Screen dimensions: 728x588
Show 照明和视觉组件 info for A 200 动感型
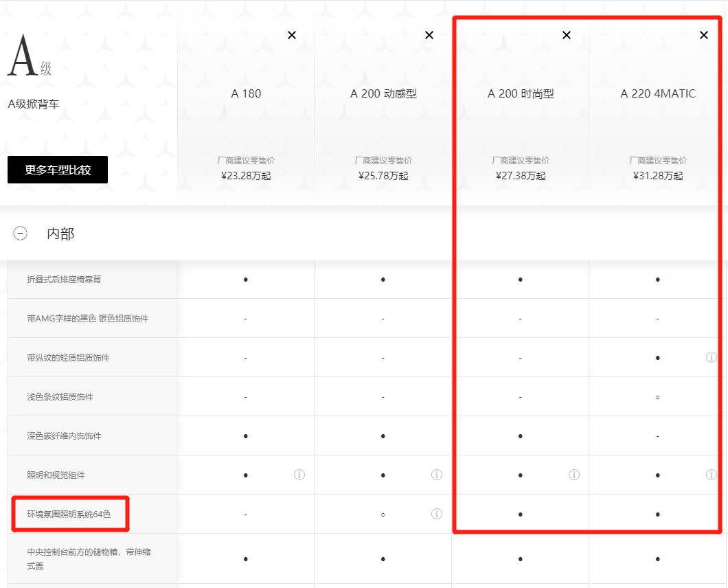tap(437, 475)
